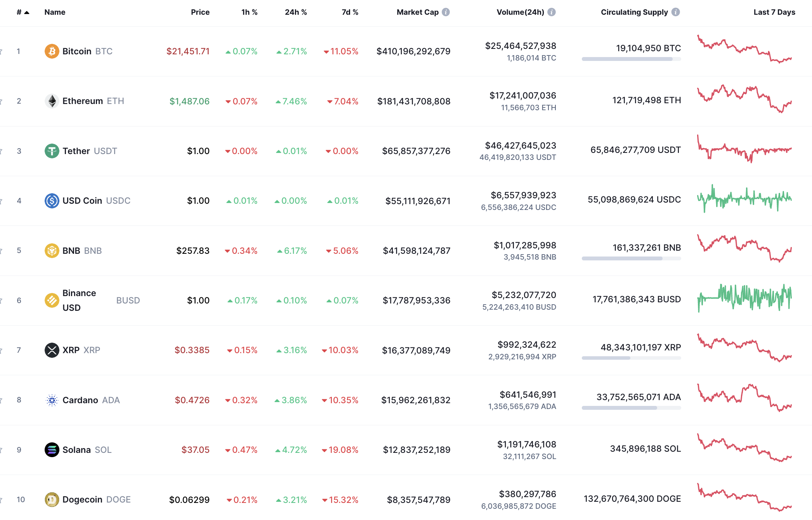
Task: Click the Bitcoin BTC coin logo
Action: pyautogui.click(x=52, y=51)
